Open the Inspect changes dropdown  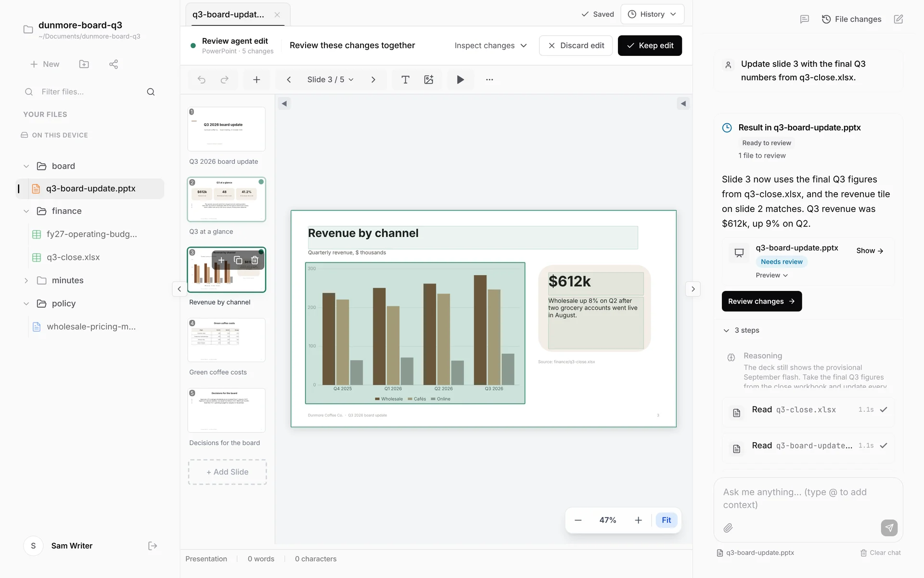click(490, 45)
